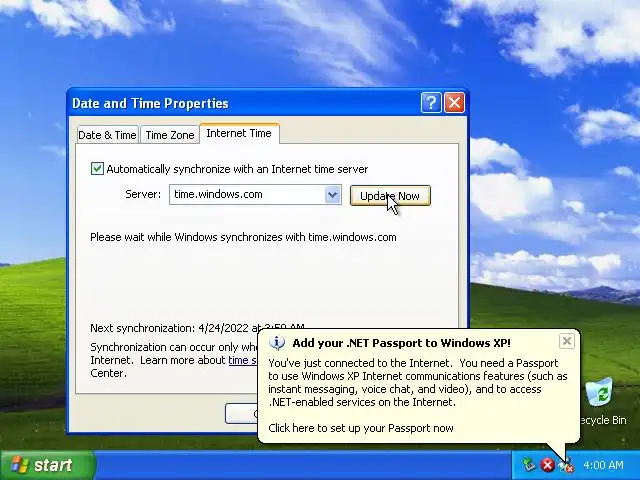Click the dialog Help question mark button
Image resolution: width=640 pixels, height=480 pixels.
click(x=431, y=102)
